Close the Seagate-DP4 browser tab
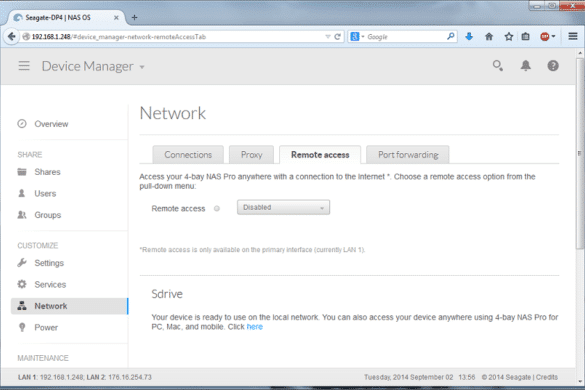The image size is (585, 390). coord(116,18)
